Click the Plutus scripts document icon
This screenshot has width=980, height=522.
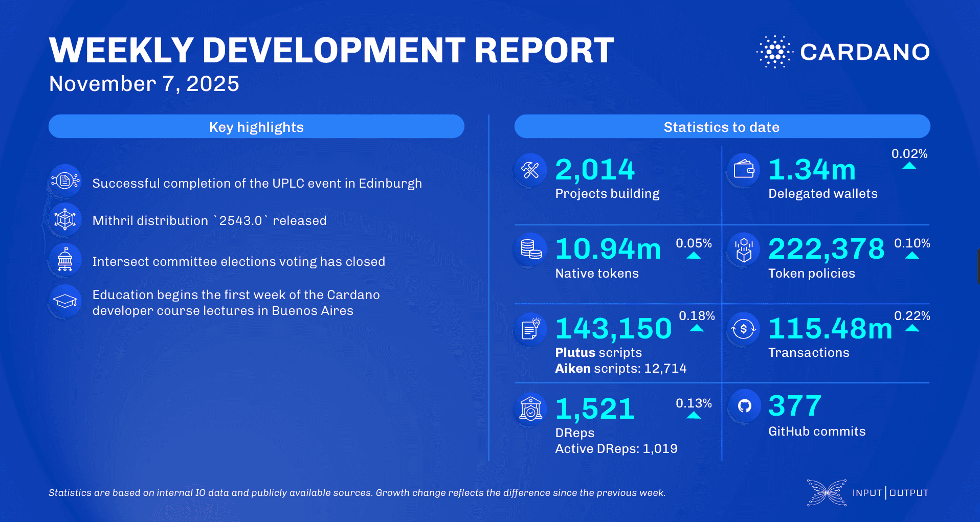pyautogui.click(x=530, y=329)
